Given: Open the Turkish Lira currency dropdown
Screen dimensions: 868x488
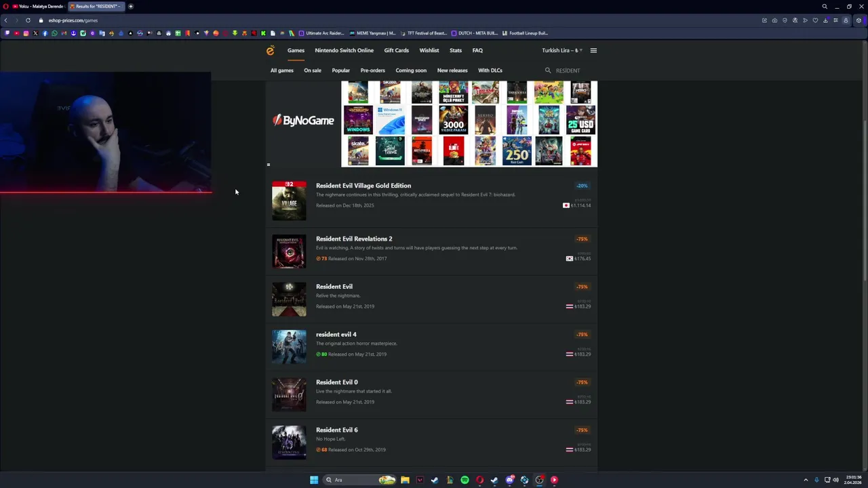Looking at the screenshot, I should pos(561,50).
